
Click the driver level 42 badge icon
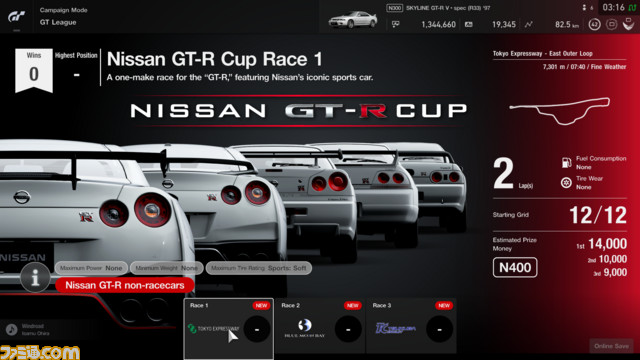point(594,24)
